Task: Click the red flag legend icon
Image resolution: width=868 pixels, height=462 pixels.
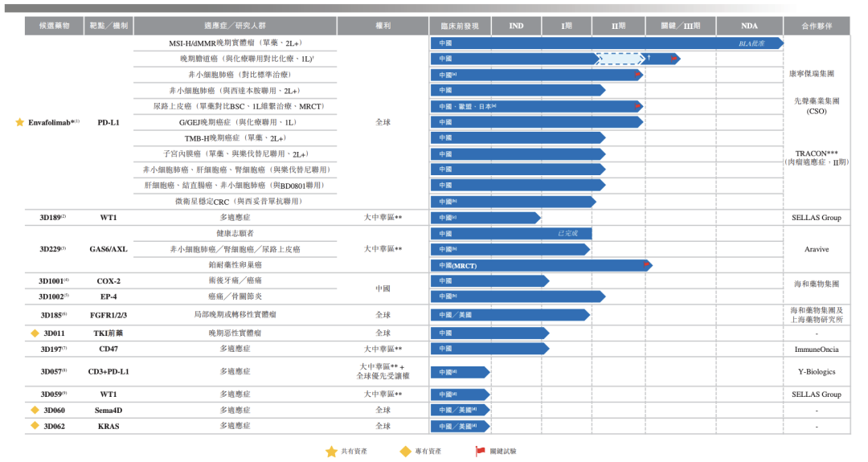Action: (480, 452)
